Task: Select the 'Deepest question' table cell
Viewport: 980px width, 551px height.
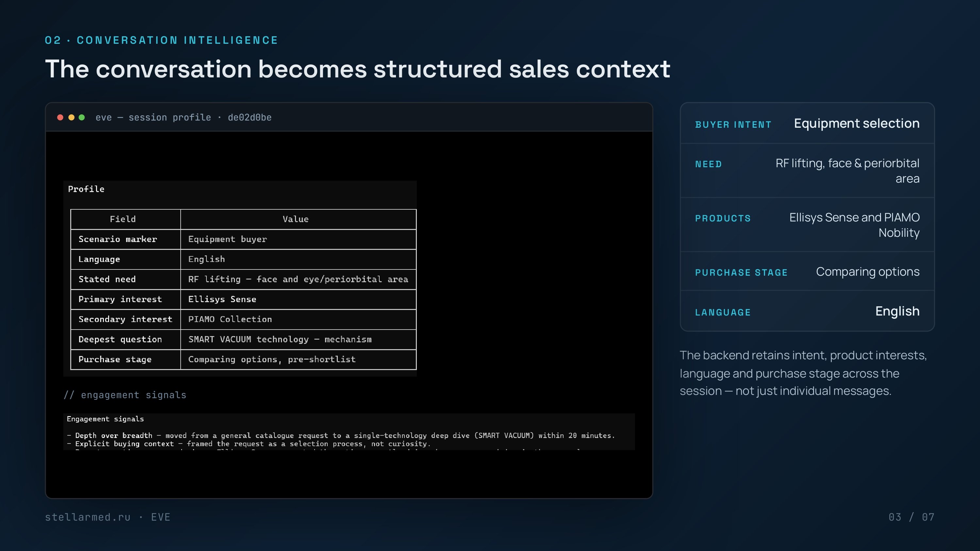Action: [125, 340]
